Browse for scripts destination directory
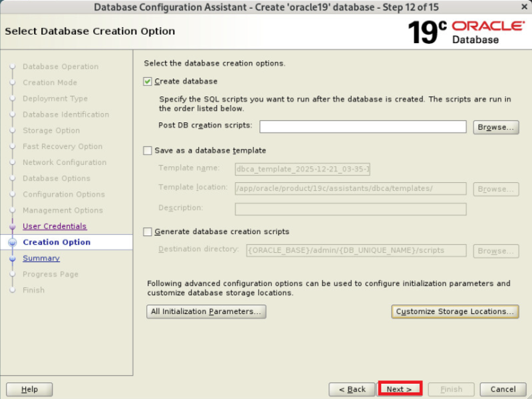The width and height of the screenshot is (532, 399). point(495,251)
